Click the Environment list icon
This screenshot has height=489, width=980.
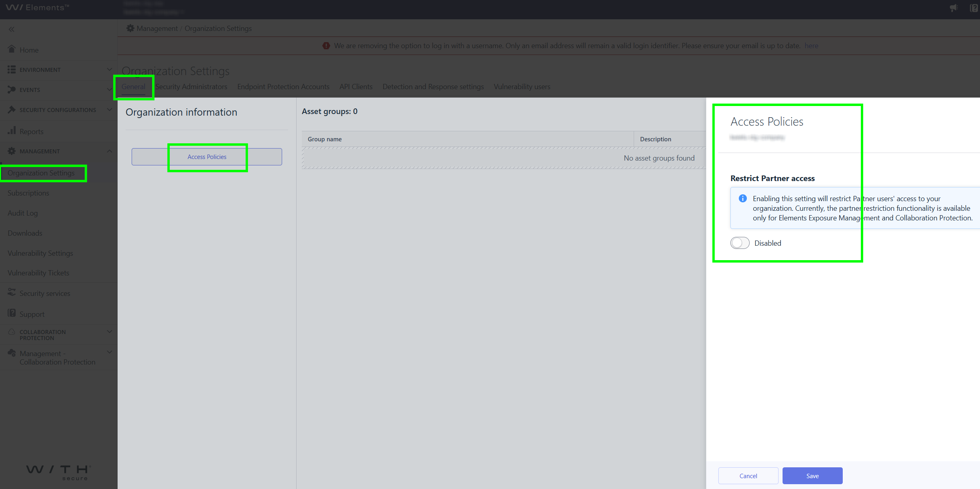click(x=12, y=69)
